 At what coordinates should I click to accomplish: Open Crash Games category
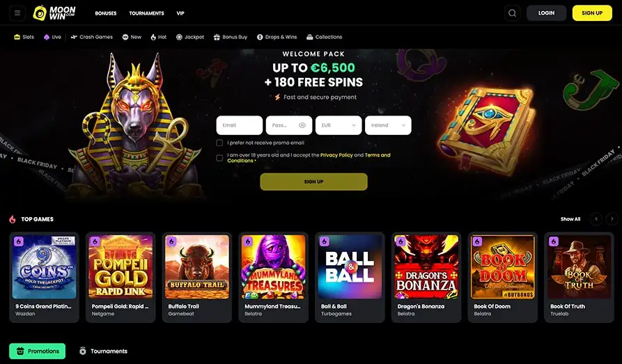point(92,37)
